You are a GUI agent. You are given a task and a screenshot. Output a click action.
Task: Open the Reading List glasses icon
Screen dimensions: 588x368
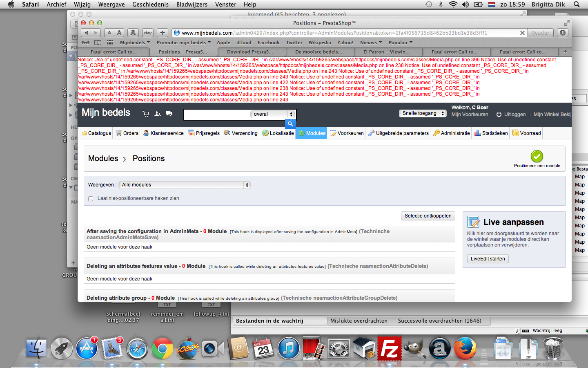(85, 43)
